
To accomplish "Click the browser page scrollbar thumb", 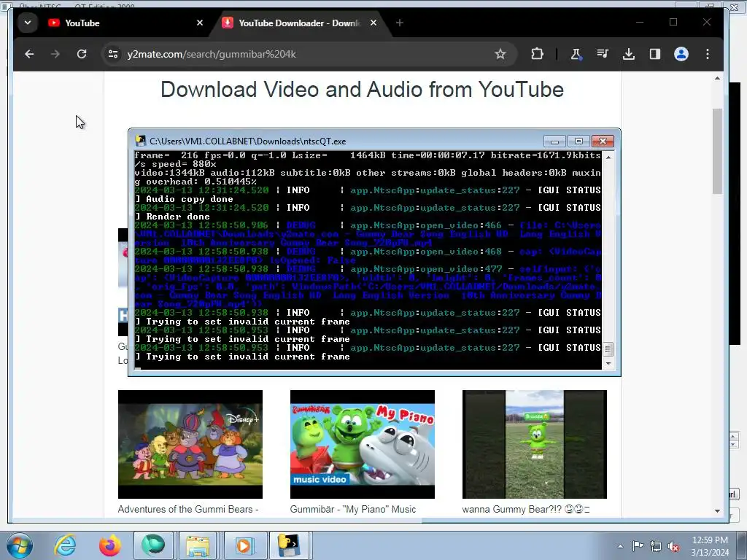I will (x=718, y=152).
